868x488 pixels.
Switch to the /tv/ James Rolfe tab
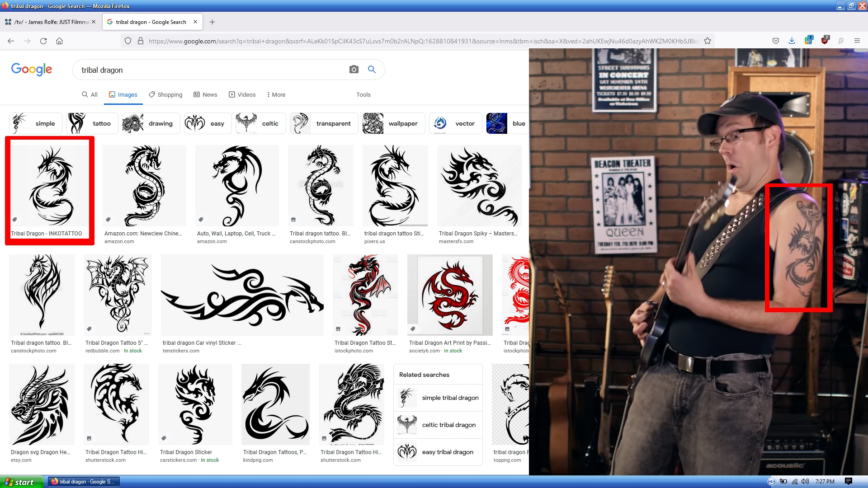pos(51,22)
